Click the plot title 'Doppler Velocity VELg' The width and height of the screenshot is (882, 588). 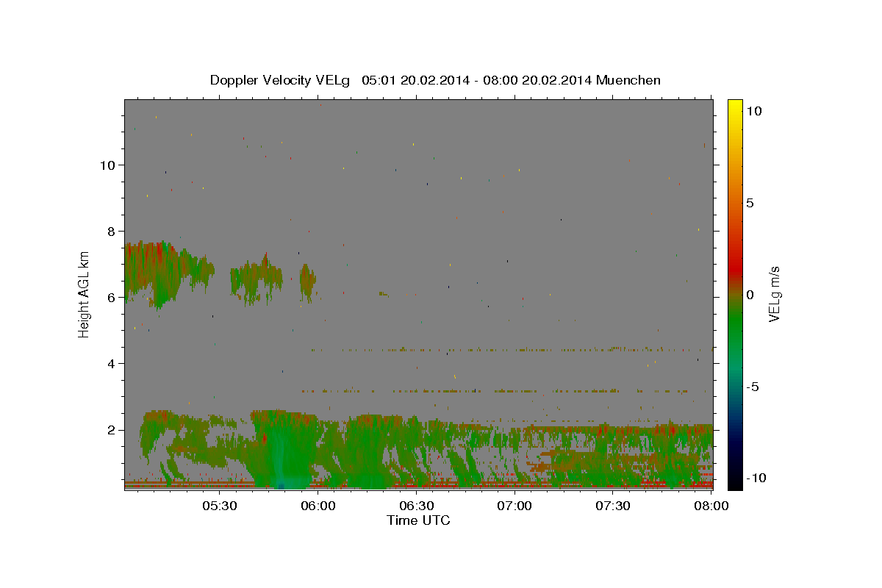click(x=282, y=80)
